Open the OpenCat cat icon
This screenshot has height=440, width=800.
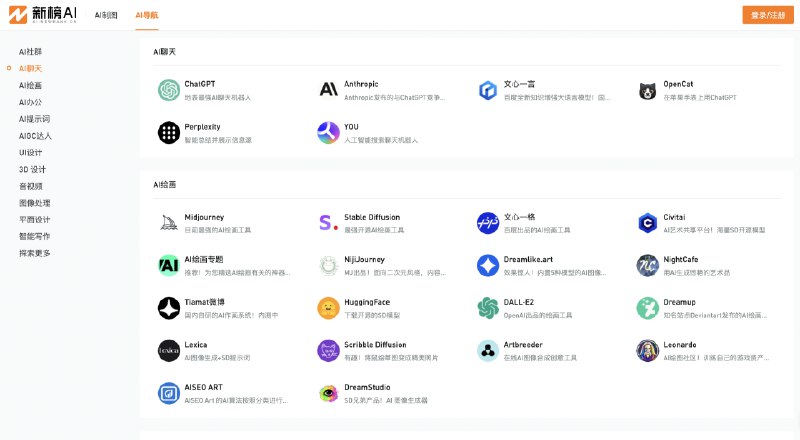(647, 90)
